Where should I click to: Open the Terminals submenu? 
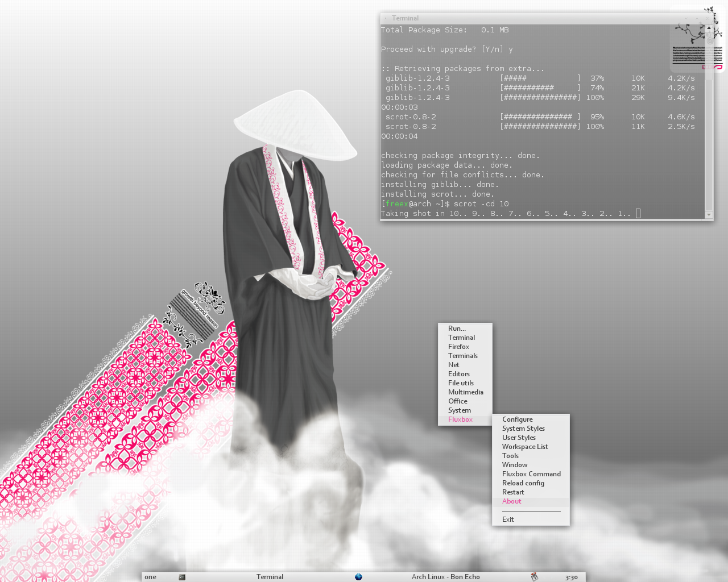(465, 356)
